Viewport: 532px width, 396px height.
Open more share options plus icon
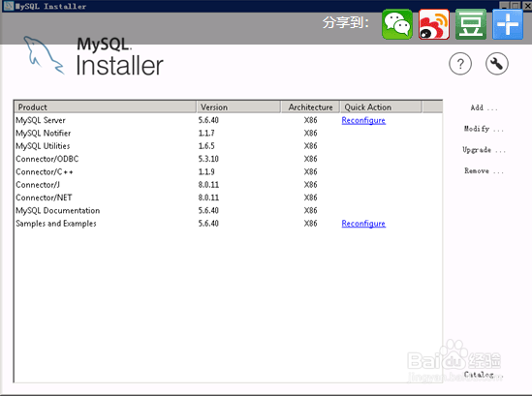(x=508, y=24)
